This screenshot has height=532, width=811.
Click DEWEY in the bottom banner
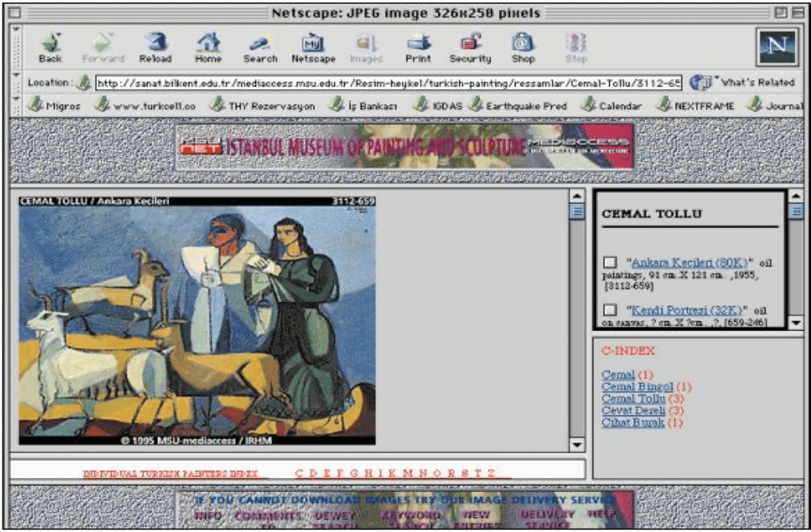(x=335, y=515)
